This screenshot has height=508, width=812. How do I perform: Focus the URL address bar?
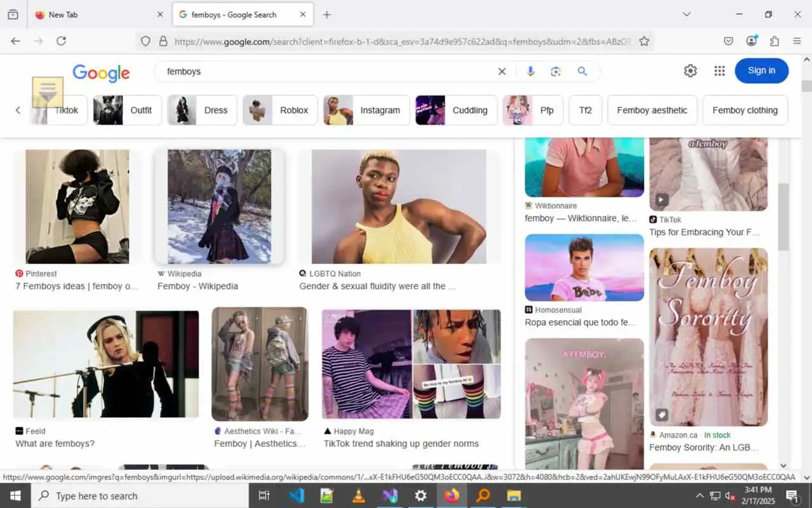tap(403, 41)
